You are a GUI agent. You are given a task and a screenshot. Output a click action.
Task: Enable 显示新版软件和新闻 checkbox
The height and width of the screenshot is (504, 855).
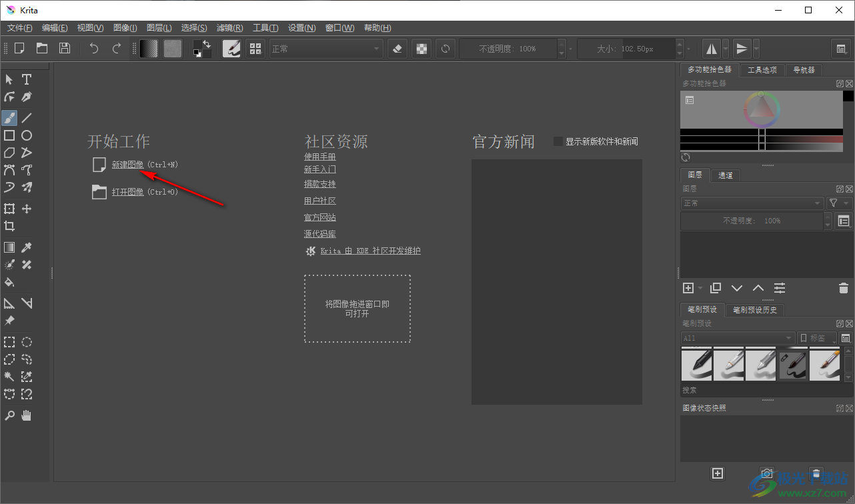coord(559,141)
